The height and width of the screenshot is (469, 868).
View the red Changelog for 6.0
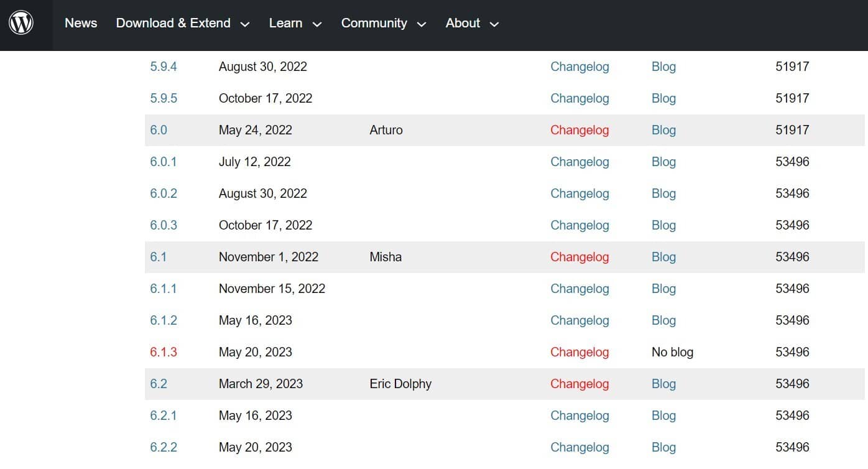point(579,130)
